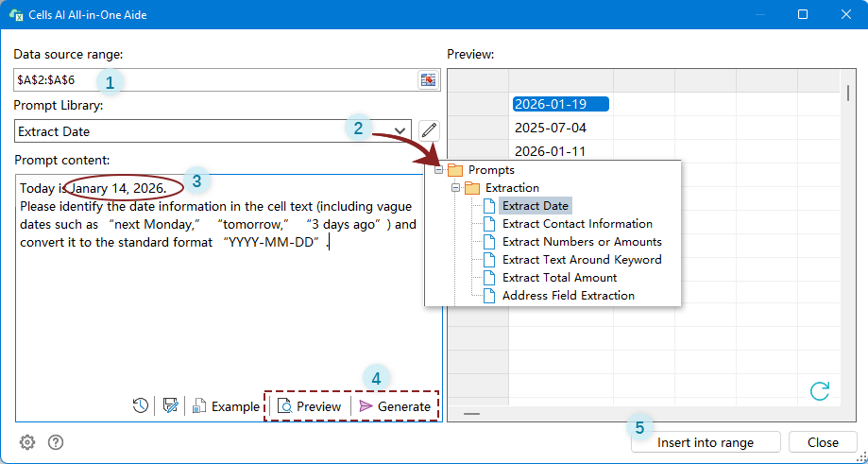Click the Extraction folder label
Viewport: 868px width, 464px height.
tap(512, 188)
